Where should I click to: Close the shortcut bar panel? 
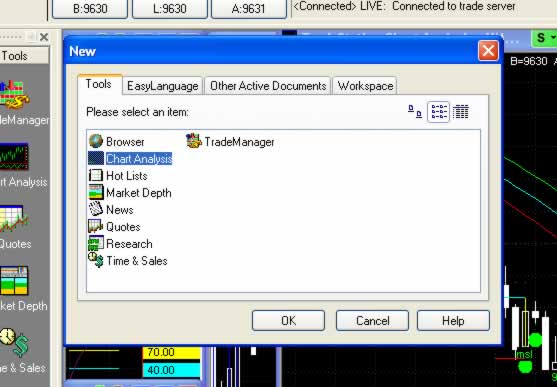click(44, 37)
